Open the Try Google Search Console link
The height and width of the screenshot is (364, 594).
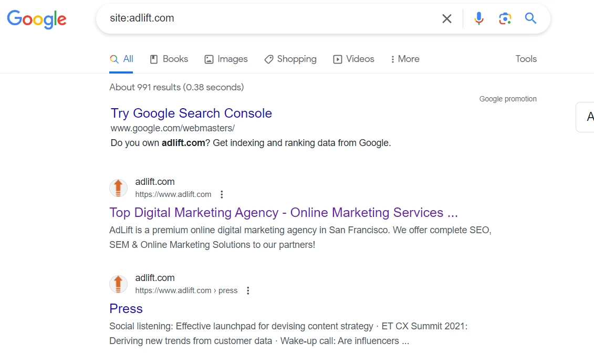click(x=191, y=113)
